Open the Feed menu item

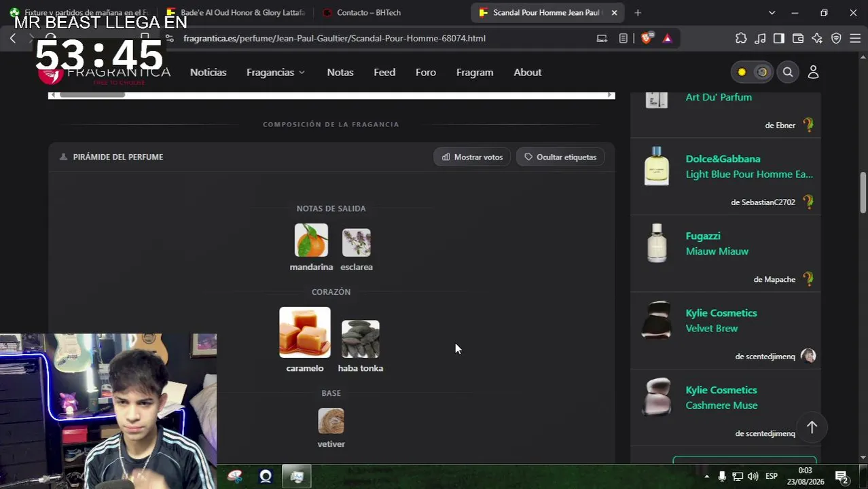[x=384, y=72]
